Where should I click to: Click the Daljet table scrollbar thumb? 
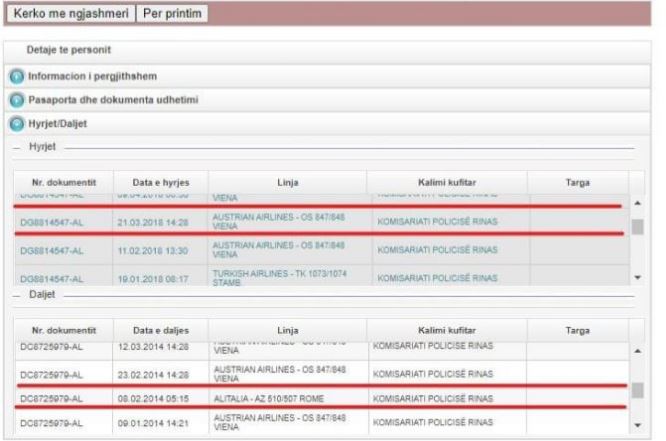tap(638, 390)
